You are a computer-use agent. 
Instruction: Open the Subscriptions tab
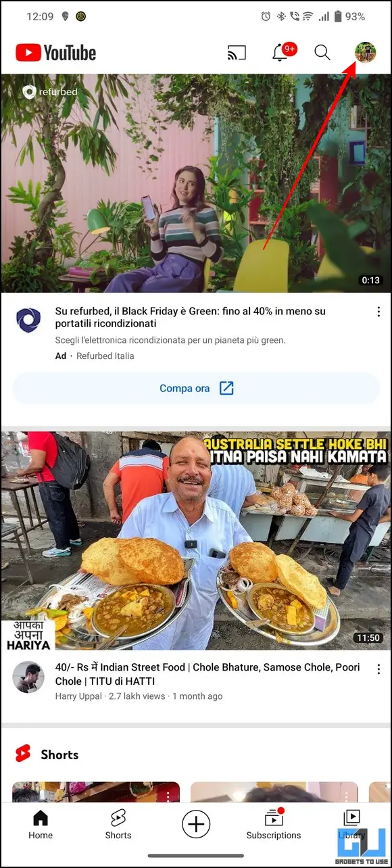click(x=274, y=825)
